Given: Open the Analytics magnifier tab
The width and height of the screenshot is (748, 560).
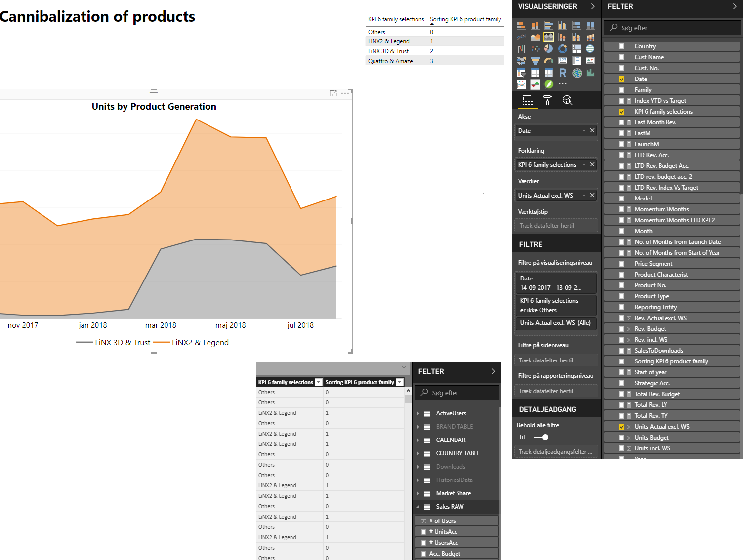Looking at the screenshot, I should pyautogui.click(x=567, y=100).
